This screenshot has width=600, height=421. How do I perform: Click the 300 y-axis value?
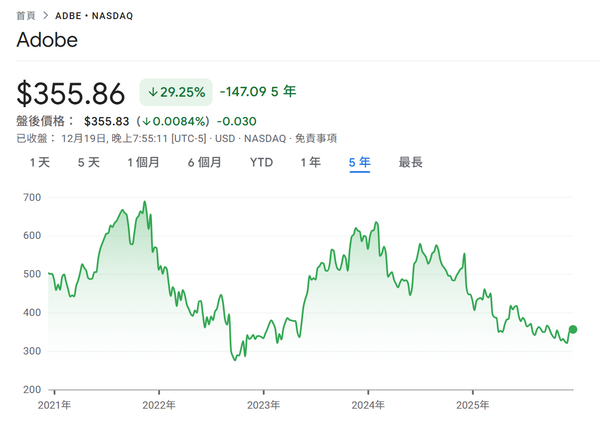(x=32, y=351)
